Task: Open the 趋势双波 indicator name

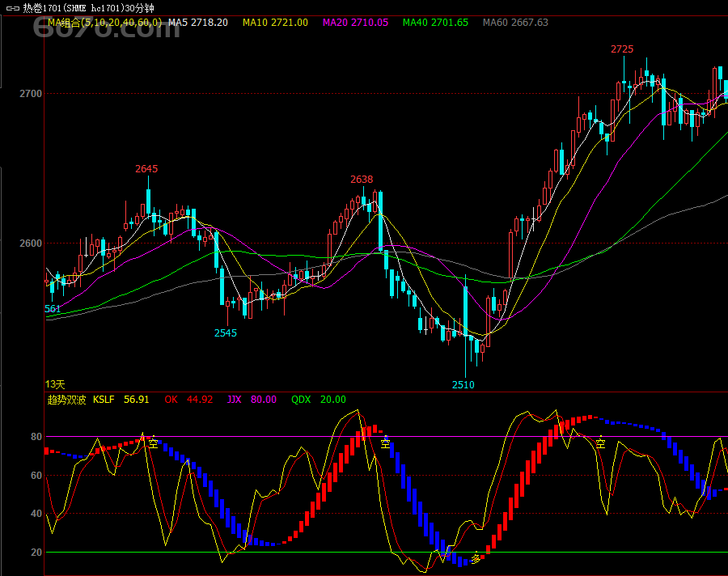Action: tap(66, 400)
